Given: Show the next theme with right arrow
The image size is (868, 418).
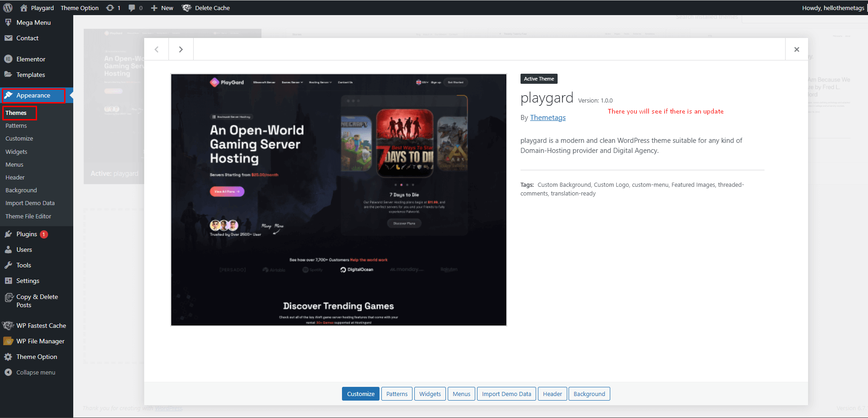Looking at the screenshot, I should click(x=181, y=49).
